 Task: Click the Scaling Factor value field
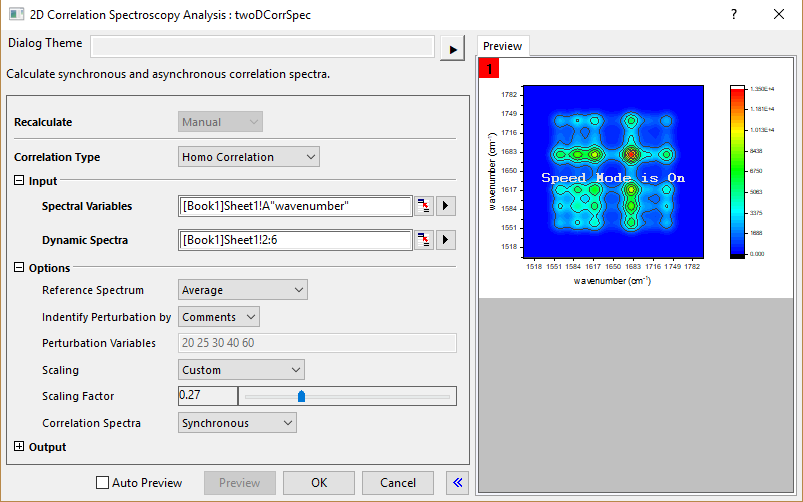pyautogui.click(x=207, y=395)
